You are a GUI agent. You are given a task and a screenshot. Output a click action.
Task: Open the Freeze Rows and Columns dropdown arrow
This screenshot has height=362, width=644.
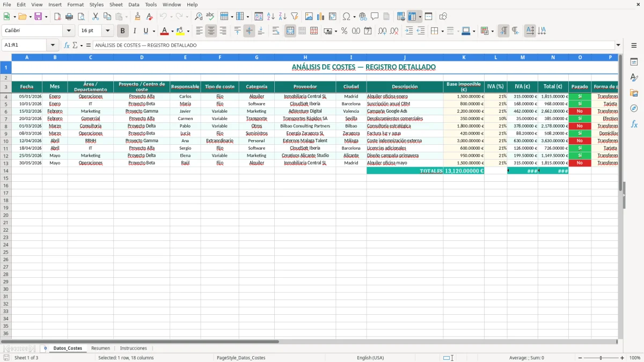[420, 17]
